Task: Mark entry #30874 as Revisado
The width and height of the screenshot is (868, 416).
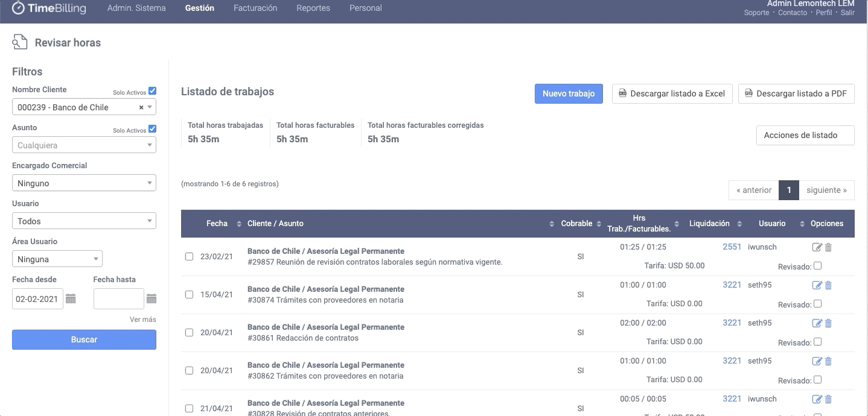Action: pos(818,303)
